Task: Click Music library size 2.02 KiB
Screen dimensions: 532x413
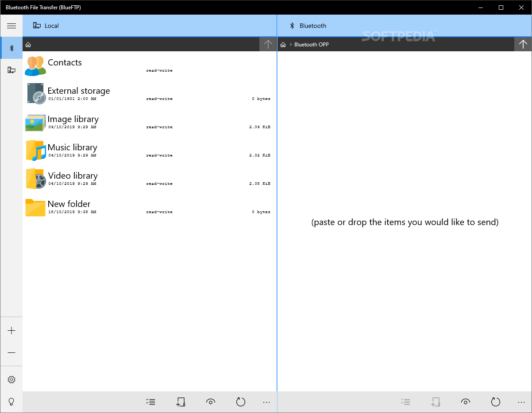Action: click(x=260, y=155)
